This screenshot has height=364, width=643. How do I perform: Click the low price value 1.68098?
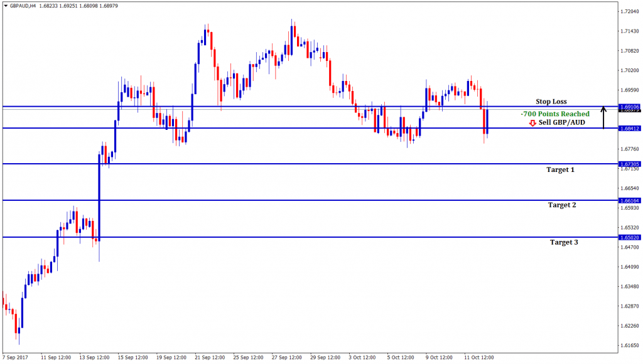pos(89,6)
